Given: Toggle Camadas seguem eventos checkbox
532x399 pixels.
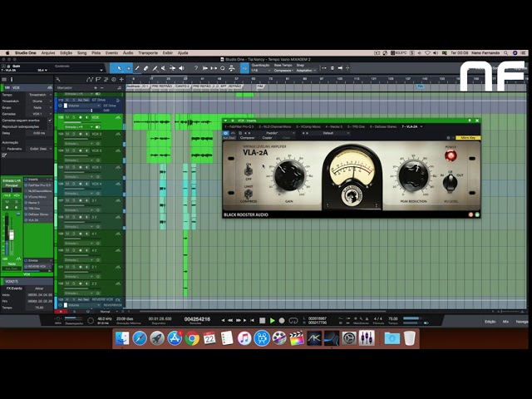Looking at the screenshot, I should click(50, 120).
